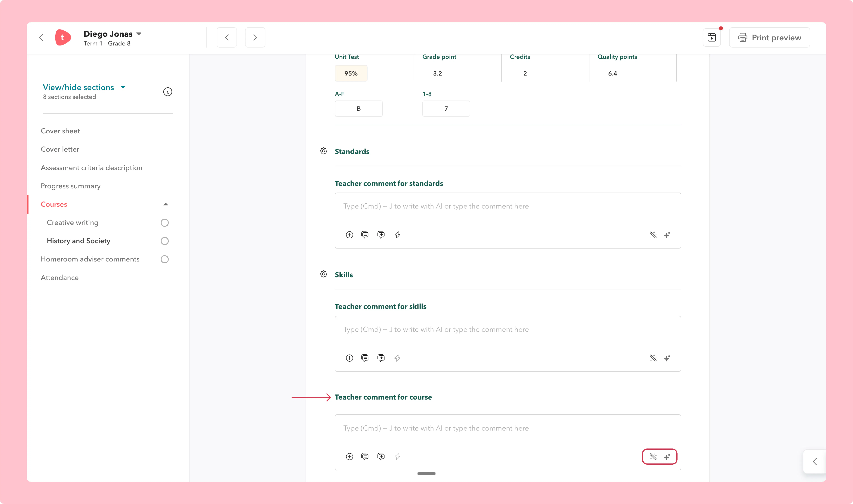Image resolution: width=853 pixels, height=504 pixels.
Task: Click the Skills heading
Action: pos(344,275)
